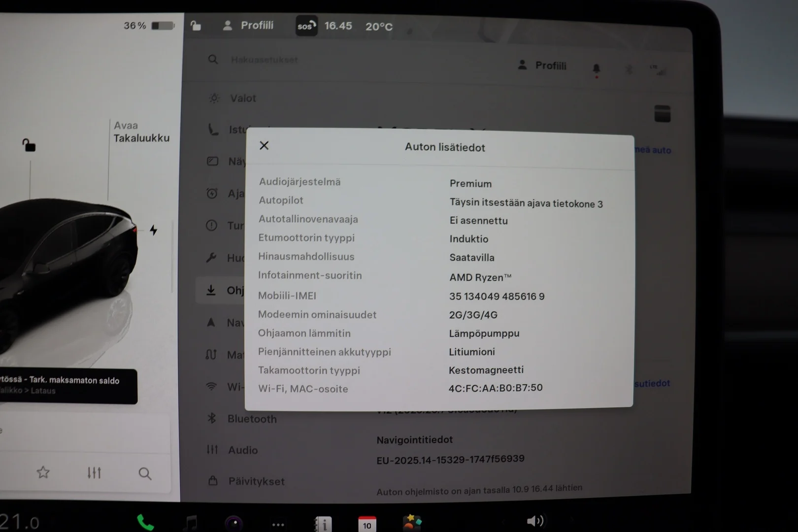
Task: Tap the sutiedot link on right
Action: (x=652, y=383)
